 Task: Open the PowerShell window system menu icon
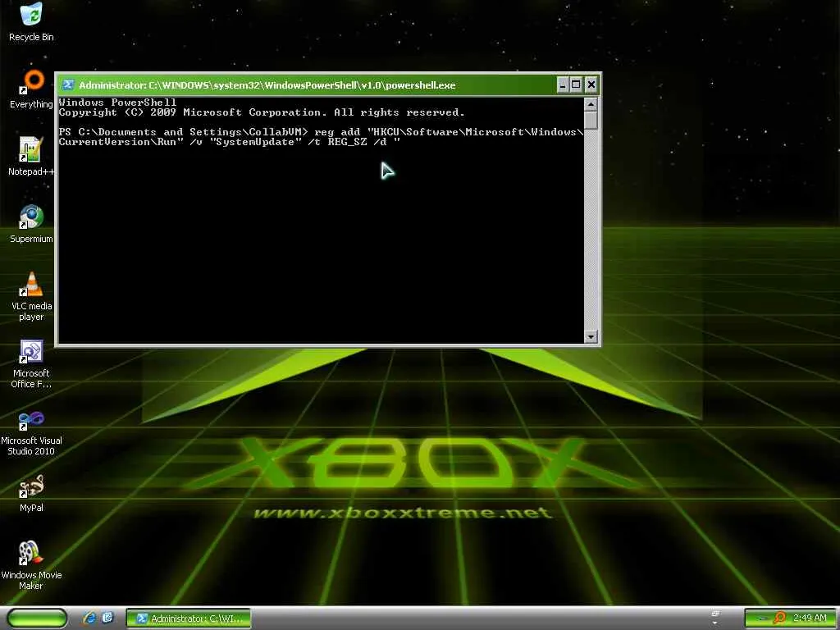[x=68, y=84]
